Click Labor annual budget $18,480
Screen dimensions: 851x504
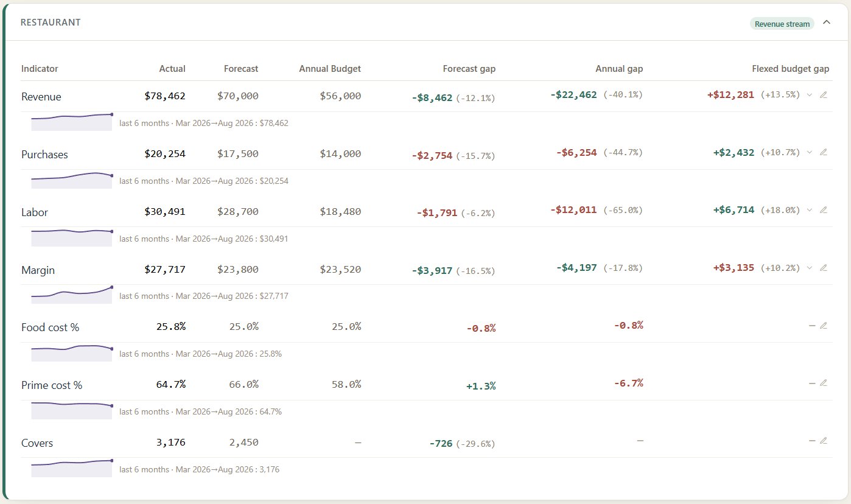(x=340, y=212)
